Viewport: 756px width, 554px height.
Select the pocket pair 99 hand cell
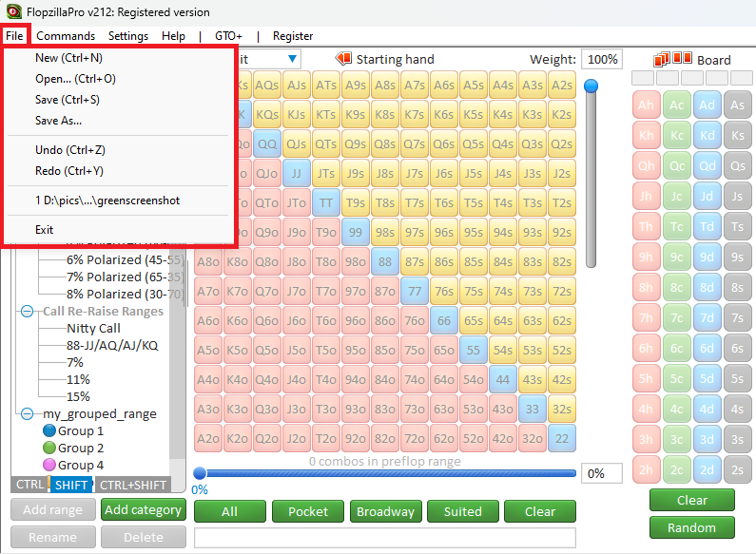click(355, 231)
